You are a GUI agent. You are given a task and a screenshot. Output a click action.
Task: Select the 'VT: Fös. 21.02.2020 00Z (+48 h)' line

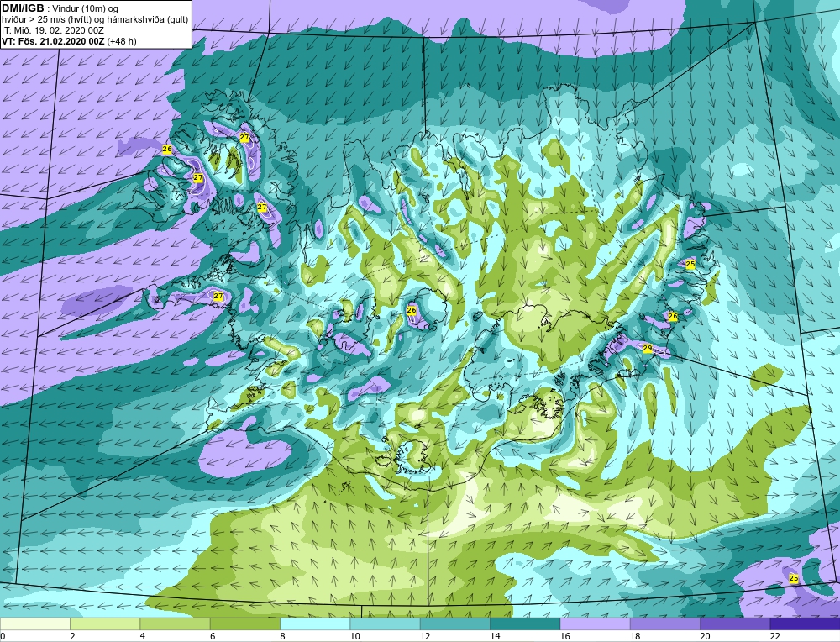(69, 40)
